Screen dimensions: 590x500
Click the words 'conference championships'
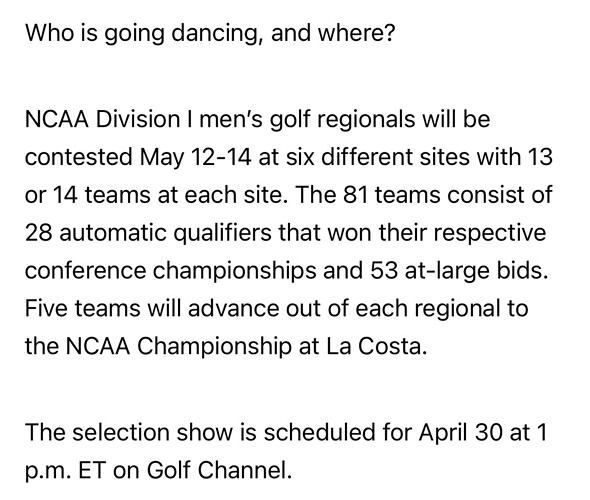point(170,272)
